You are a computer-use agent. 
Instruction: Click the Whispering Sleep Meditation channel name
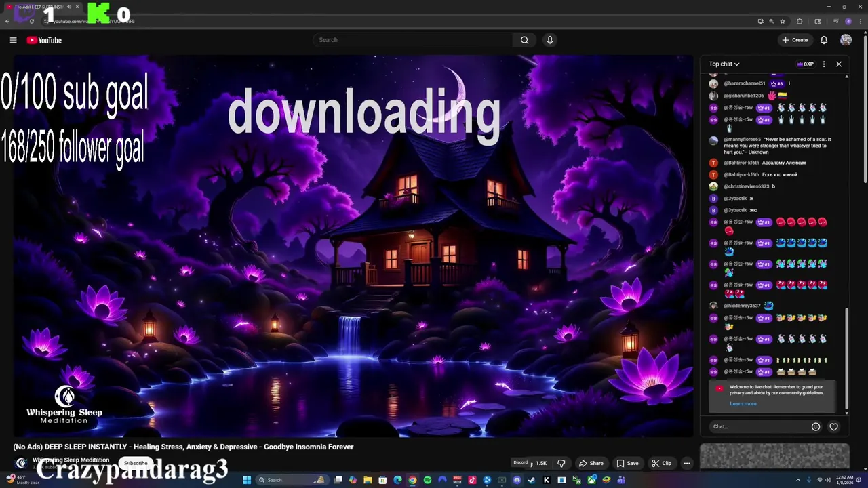pos(71,460)
